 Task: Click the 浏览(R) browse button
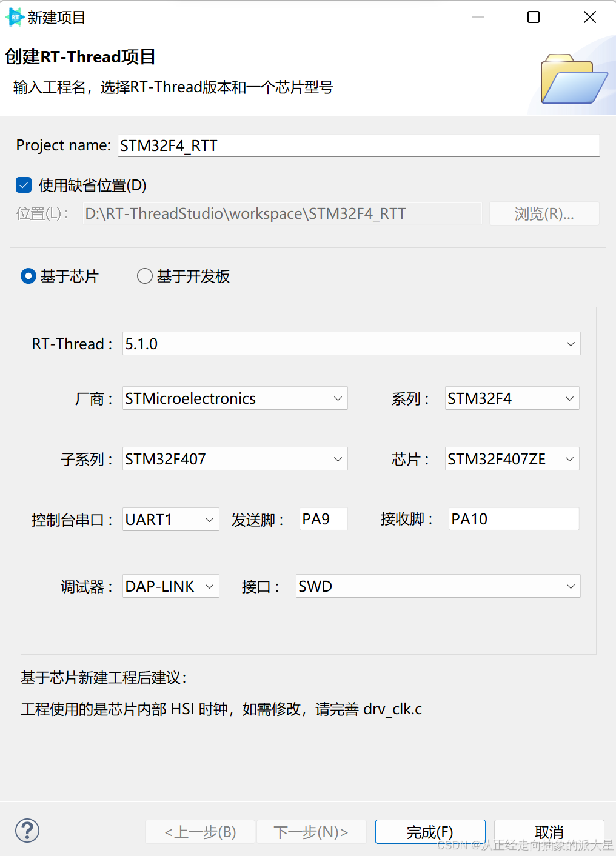544,213
